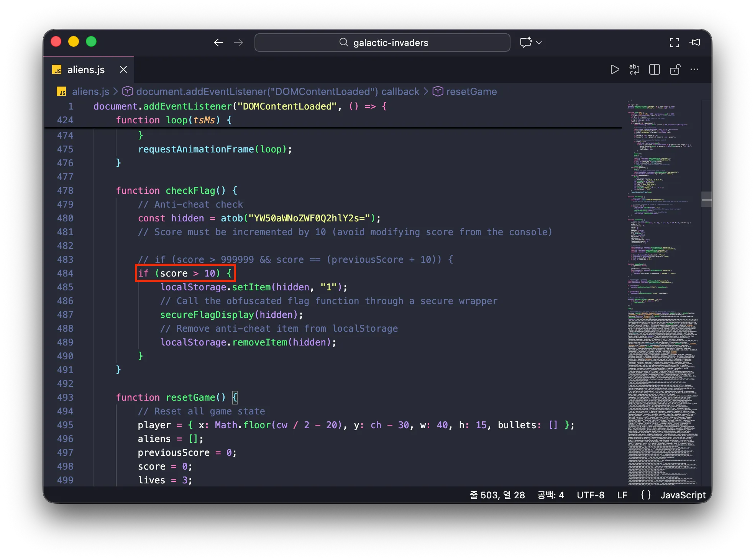Image resolution: width=755 pixels, height=560 pixels.
Task: Click the galactic-invaders search box
Action: 382,43
